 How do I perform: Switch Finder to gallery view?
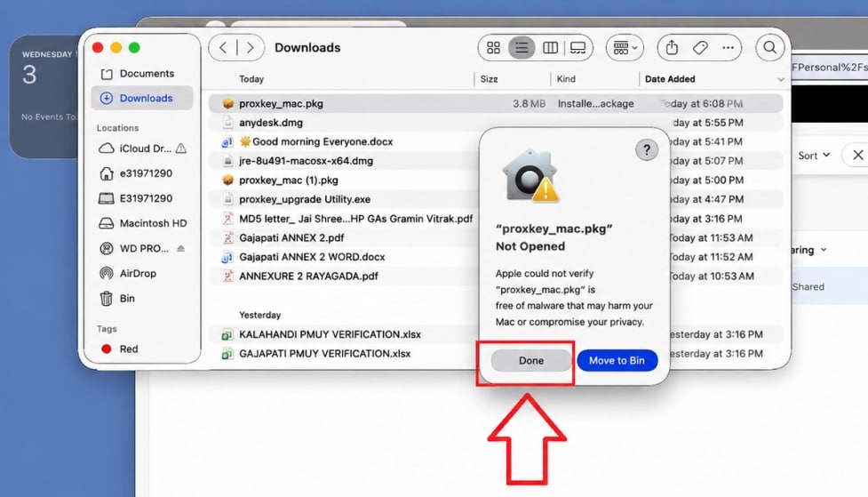(578, 48)
